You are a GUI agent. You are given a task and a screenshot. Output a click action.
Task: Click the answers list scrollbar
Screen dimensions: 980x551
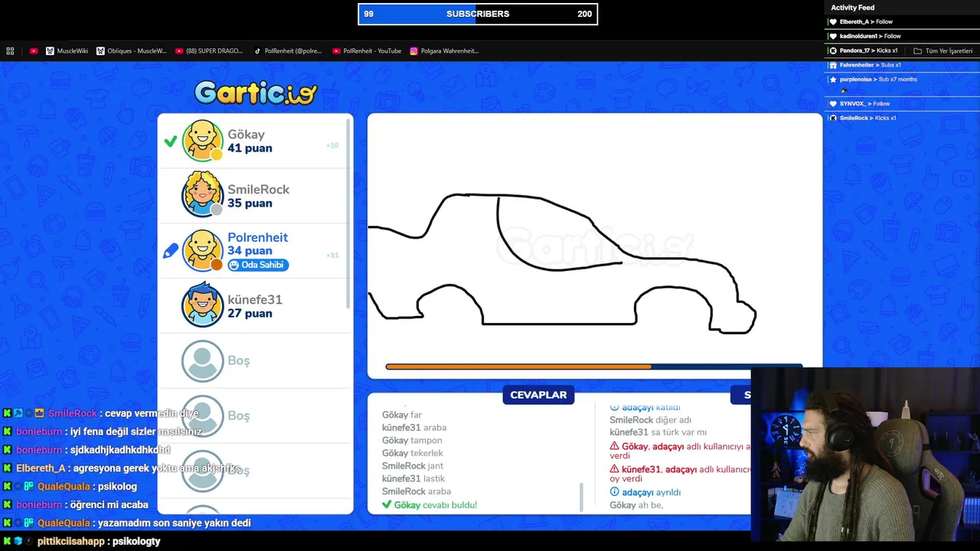[x=581, y=497]
